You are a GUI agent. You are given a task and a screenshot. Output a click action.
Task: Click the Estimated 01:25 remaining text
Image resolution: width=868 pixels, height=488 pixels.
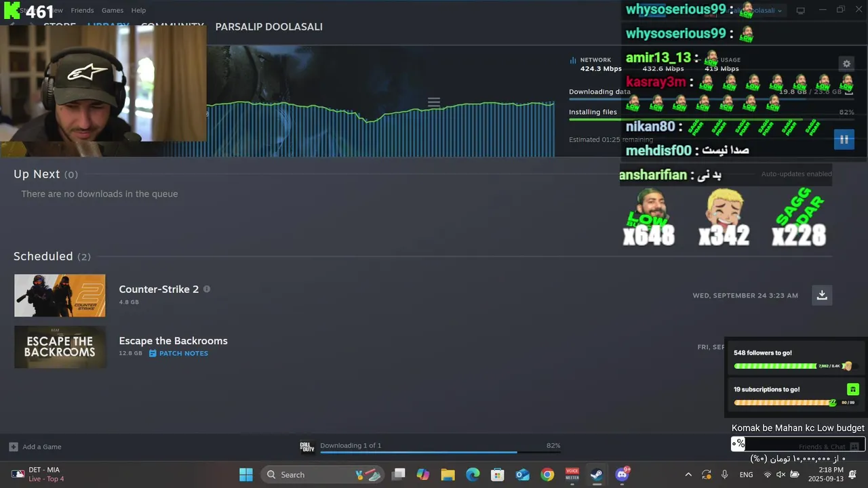[611, 140]
